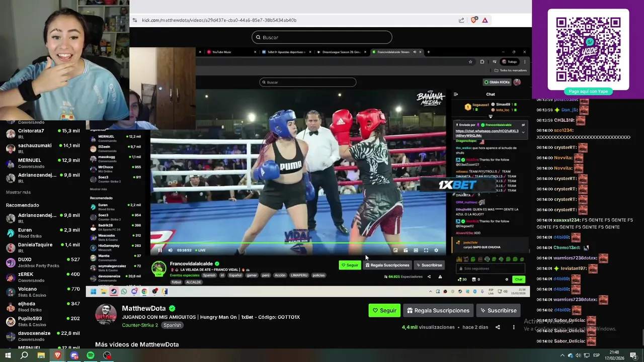The height and width of the screenshot is (362, 644).
Task: Open the three-dot menu beside 'hace 2 días'
Action: [x=514, y=327]
